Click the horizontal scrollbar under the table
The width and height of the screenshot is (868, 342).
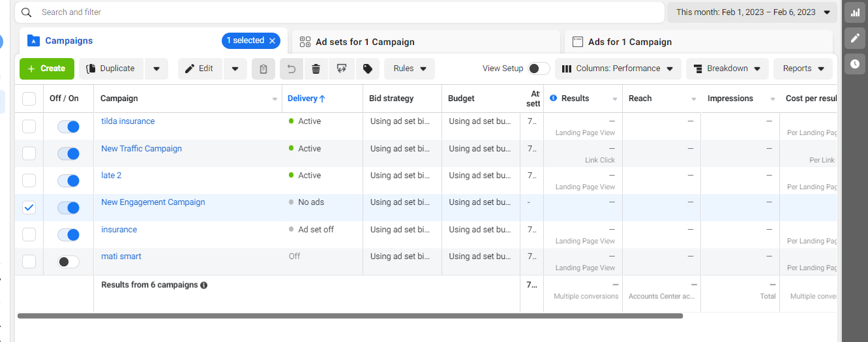pos(350,316)
